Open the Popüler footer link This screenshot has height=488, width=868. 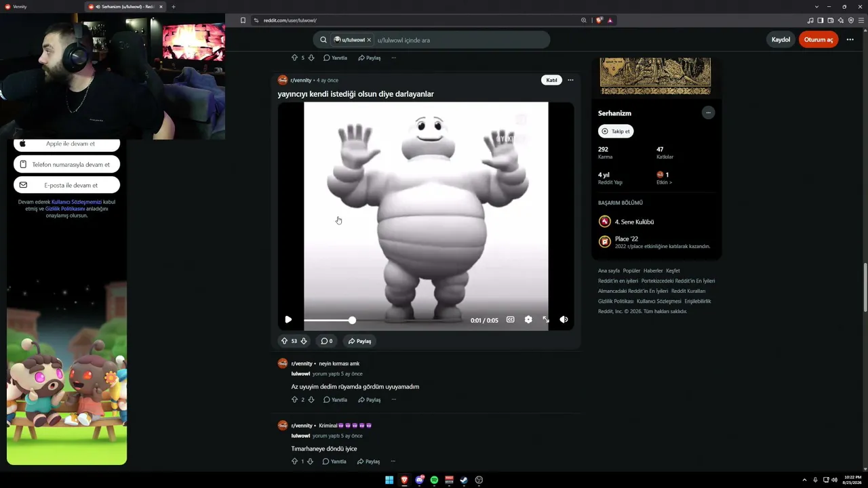tap(631, 270)
